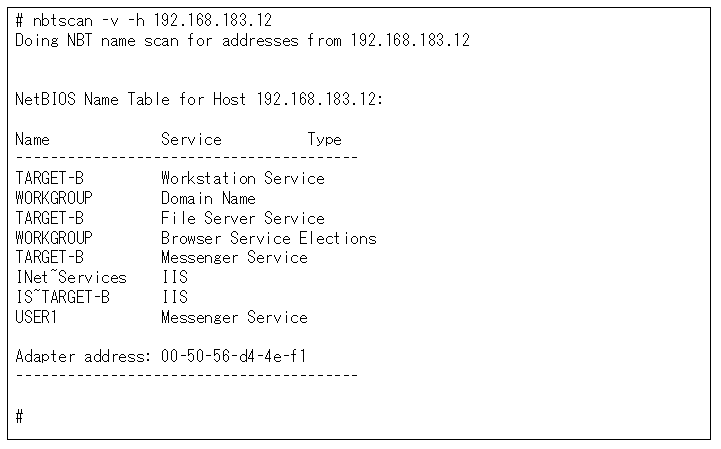The image size is (721, 449).
Task: Click the Name column header
Action: point(32,139)
